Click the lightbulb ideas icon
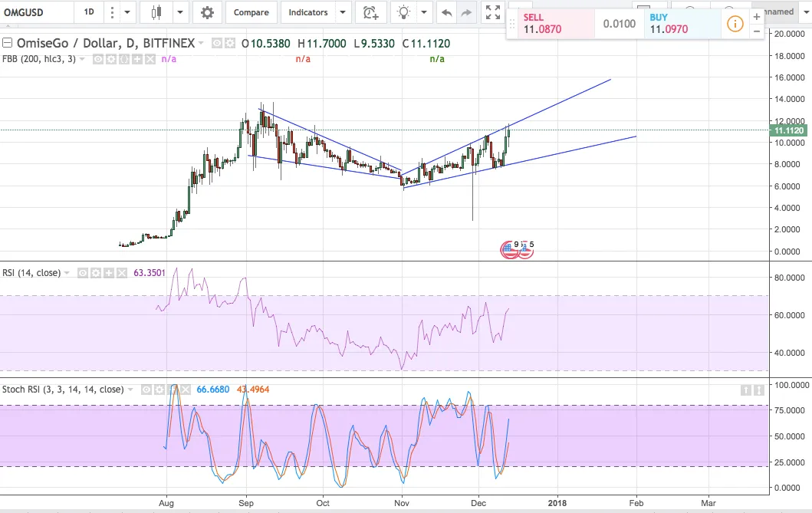 coord(403,12)
